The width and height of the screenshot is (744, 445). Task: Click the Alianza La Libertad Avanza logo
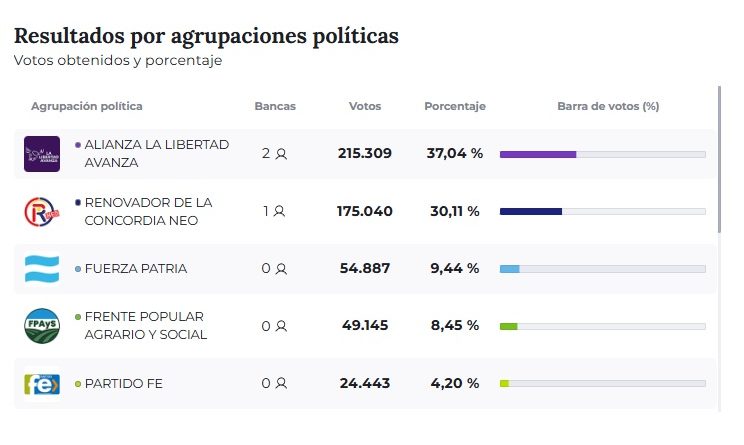tap(42, 153)
